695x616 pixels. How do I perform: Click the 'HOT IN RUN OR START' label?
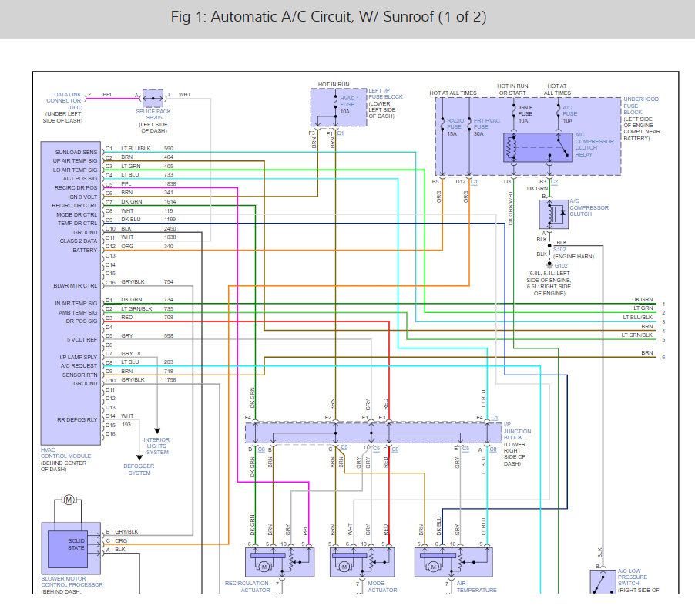(x=512, y=89)
